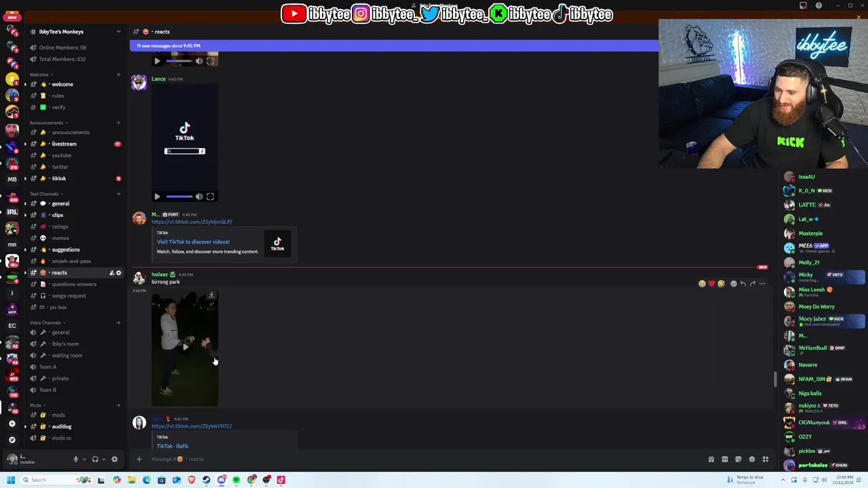Open the vt.tiktok.com/ZSyWsYR7C link

192,426
